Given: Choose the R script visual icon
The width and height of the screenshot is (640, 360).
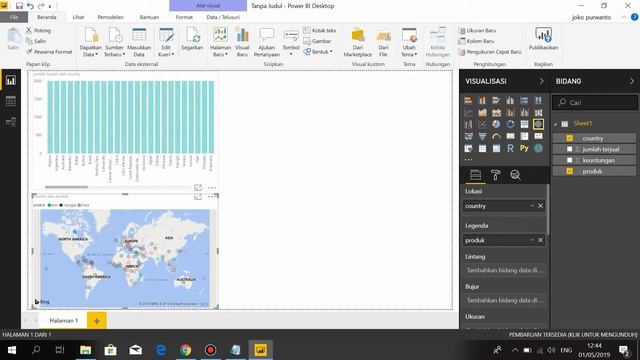Looking at the screenshot, I should point(510,149).
